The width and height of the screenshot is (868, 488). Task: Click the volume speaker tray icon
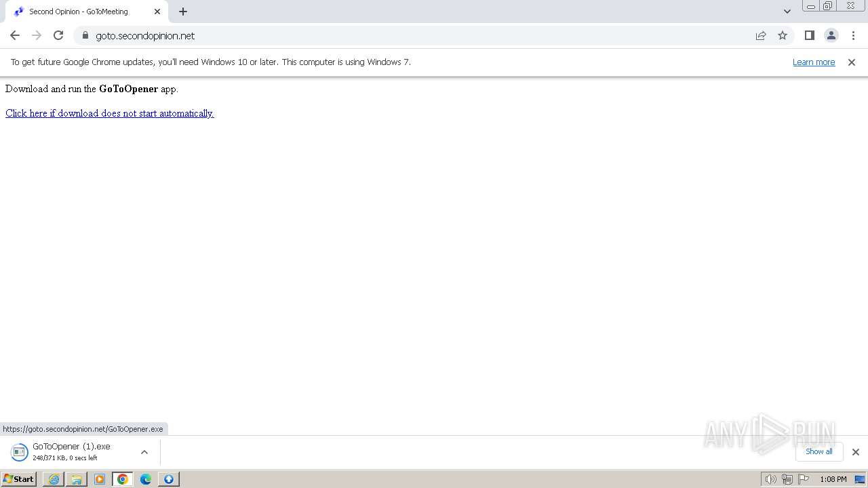(770, 479)
